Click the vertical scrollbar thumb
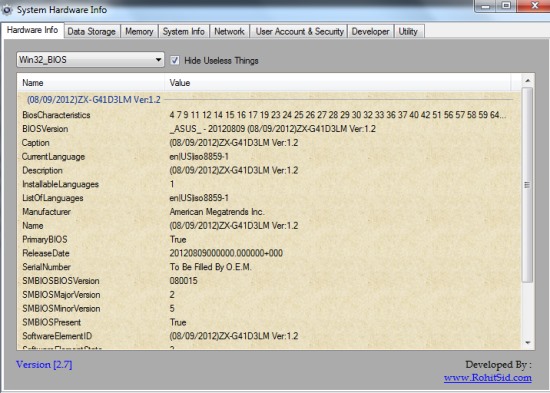Image resolution: width=550 pixels, height=393 pixels. pyautogui.click(x=527, y=185)
